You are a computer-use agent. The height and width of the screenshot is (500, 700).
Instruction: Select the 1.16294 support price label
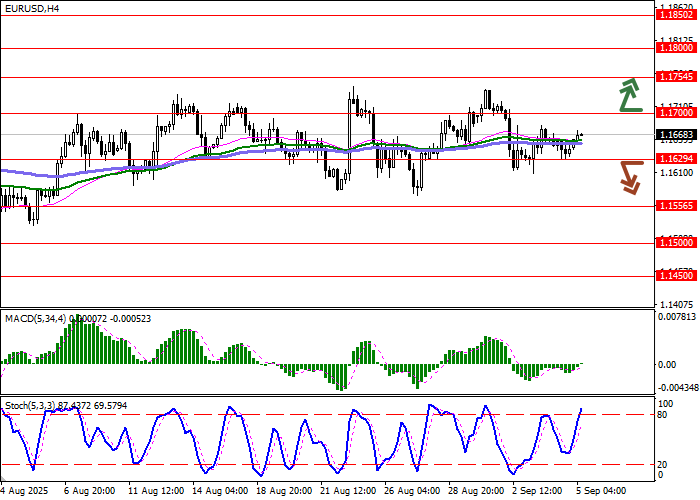point(671,158)
